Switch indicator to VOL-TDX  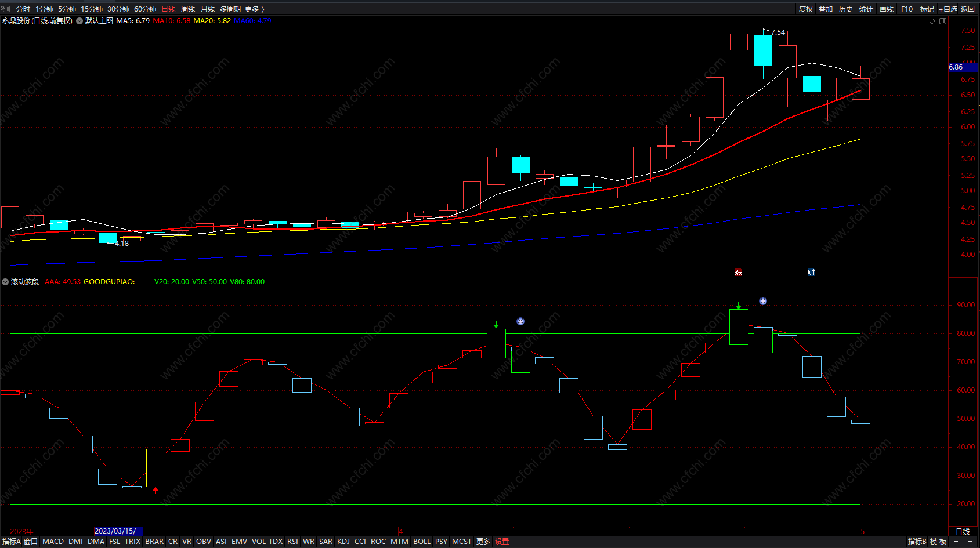(x=267, y=542)
